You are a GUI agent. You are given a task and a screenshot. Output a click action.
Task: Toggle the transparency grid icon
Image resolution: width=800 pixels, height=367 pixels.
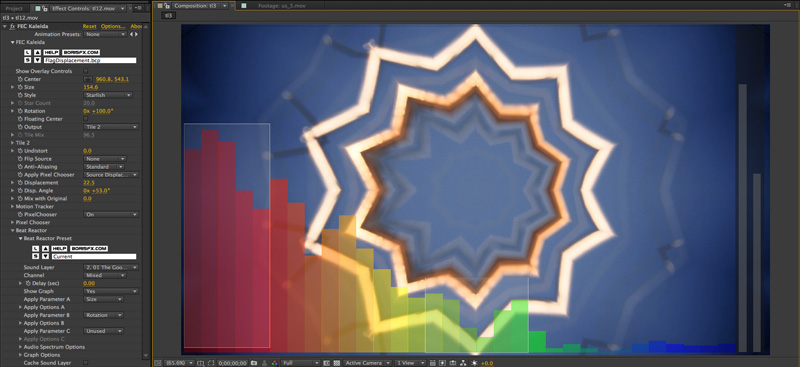337,363
